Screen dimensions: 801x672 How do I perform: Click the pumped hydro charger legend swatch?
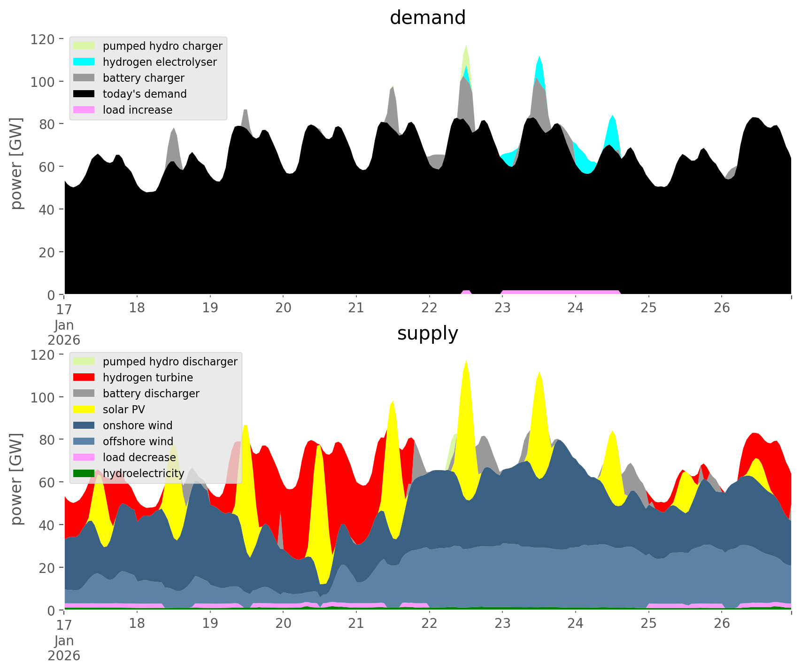coord(84,46)
